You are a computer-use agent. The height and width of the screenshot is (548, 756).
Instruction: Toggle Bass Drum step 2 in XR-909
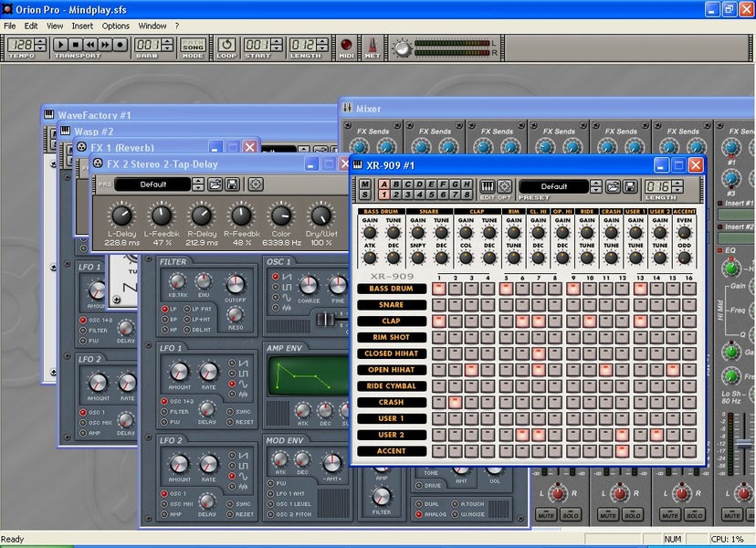pyautogui.click(x=456, y=289)
